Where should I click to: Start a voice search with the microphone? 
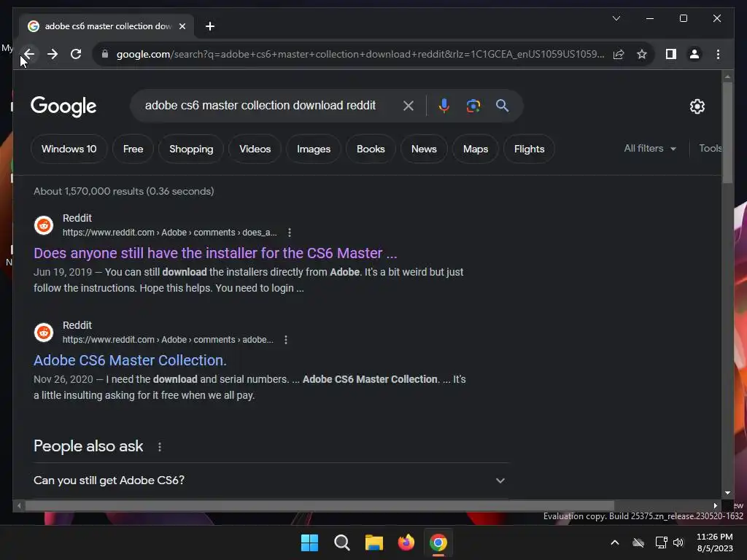point(444,106)
